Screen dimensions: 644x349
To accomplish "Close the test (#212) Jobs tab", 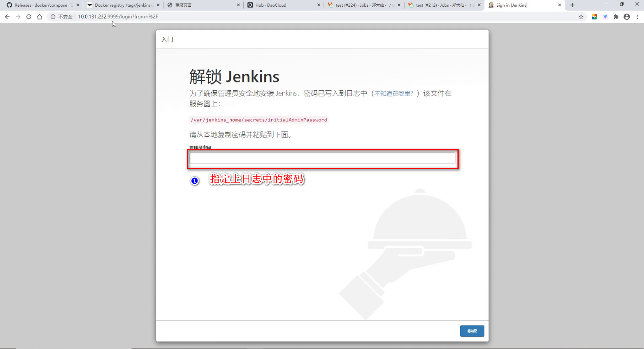I will point(479,5).
